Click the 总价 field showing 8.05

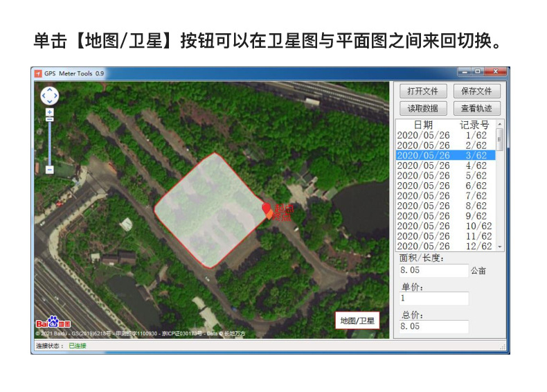click(x=433, y=326)
